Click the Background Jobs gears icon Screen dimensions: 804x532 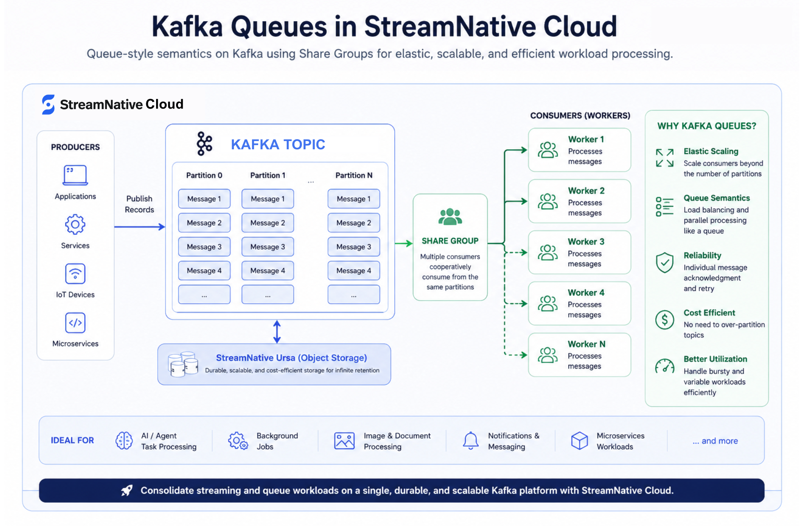point(238,441)
